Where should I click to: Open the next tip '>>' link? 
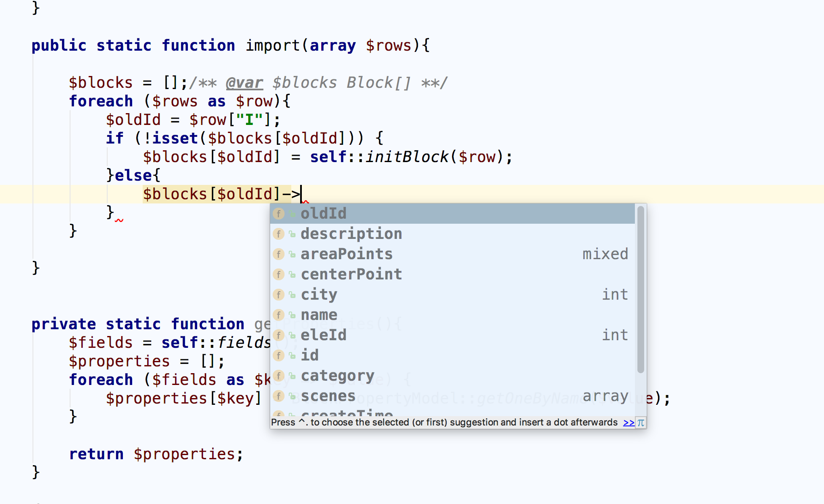(629, 423)
